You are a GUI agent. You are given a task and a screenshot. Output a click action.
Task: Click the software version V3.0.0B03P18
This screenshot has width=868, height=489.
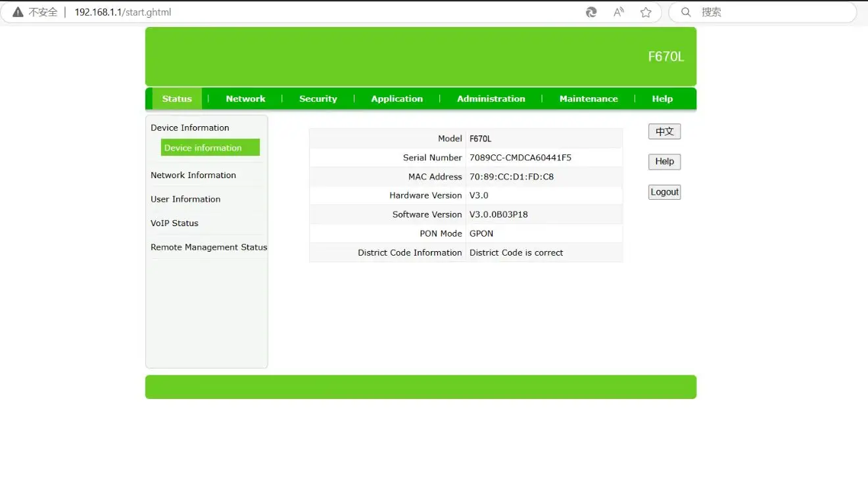(x=498, y=214)
